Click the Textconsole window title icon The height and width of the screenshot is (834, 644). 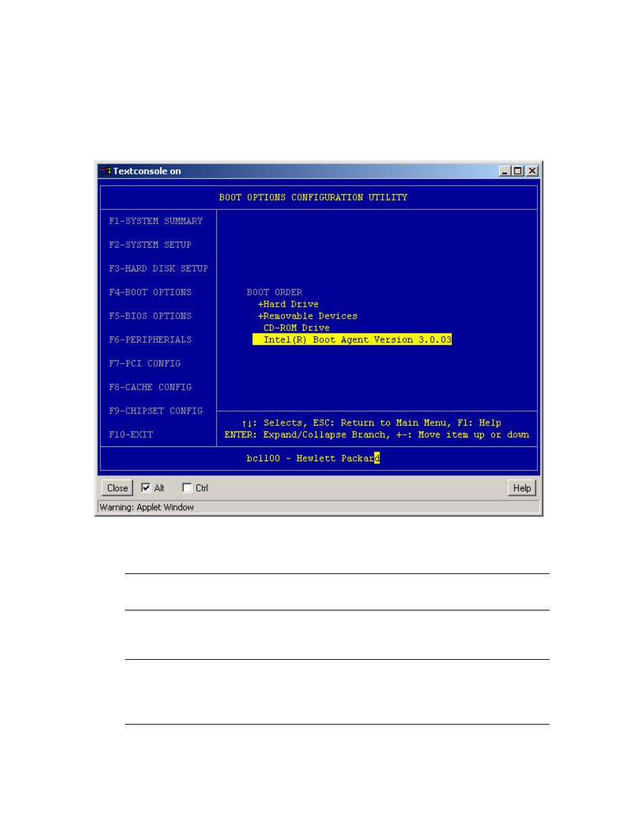click(x=105, y=171)
